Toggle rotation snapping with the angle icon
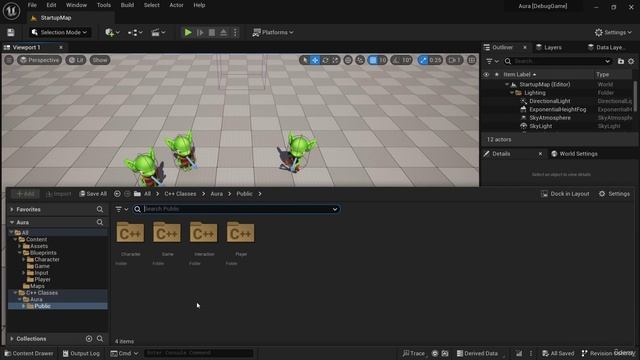This screenshot has height=360, width=640. pos(396,60)
